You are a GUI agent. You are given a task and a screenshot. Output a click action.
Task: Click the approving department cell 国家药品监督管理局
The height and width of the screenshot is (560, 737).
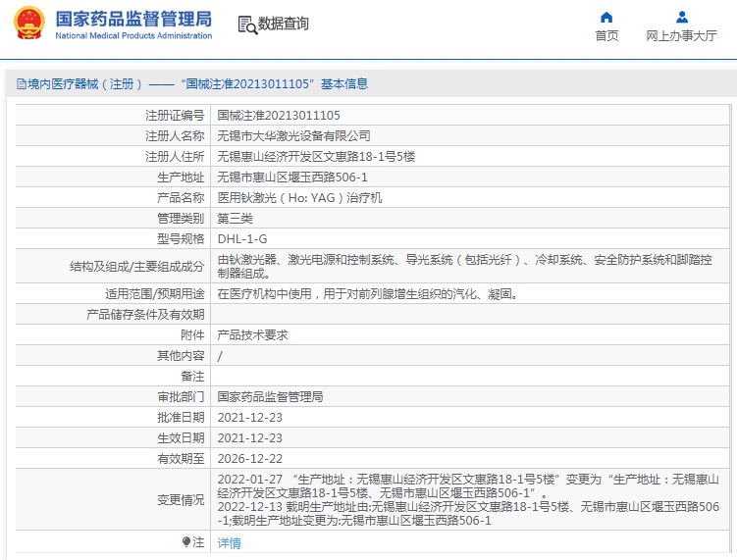(470, 397)
